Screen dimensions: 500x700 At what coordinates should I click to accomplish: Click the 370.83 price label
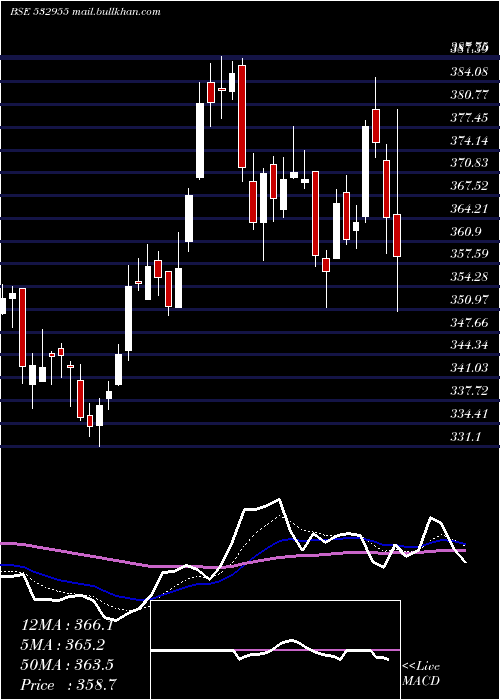point(469,163)
